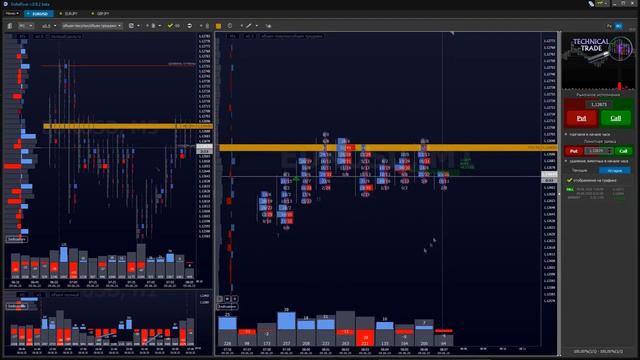Click the Ru language toggle
640x360 pixels.
click(x=609, y=26)
